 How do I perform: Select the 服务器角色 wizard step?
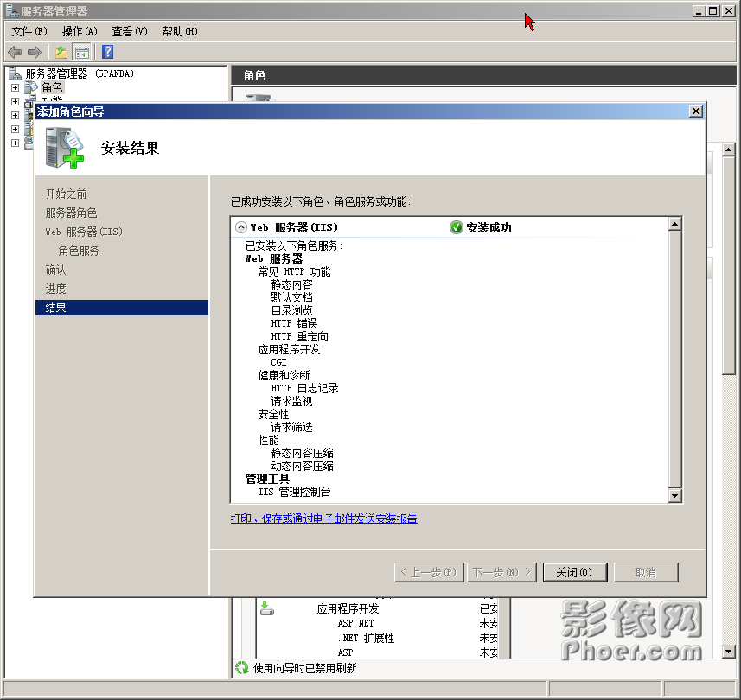coord(72,213)
